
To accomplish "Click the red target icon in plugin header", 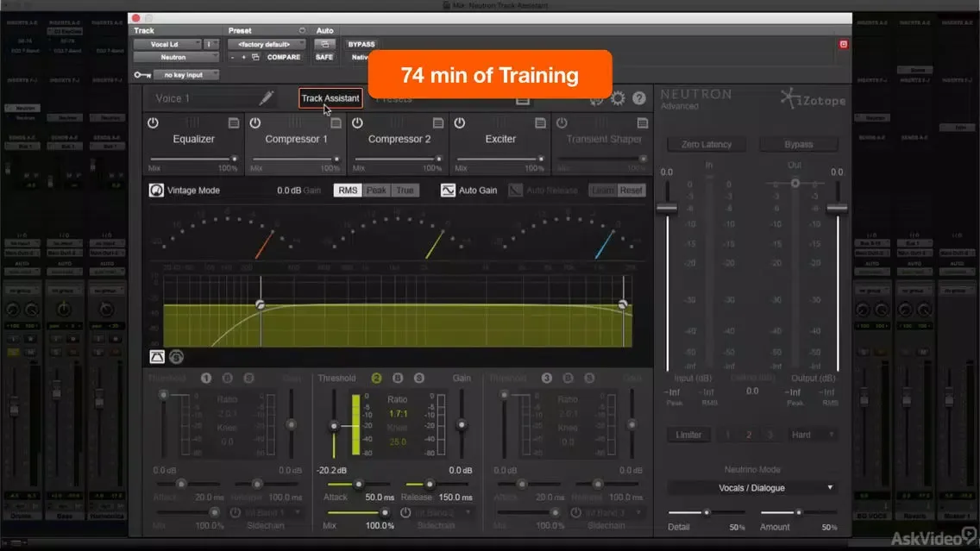I will coord(843,44).
